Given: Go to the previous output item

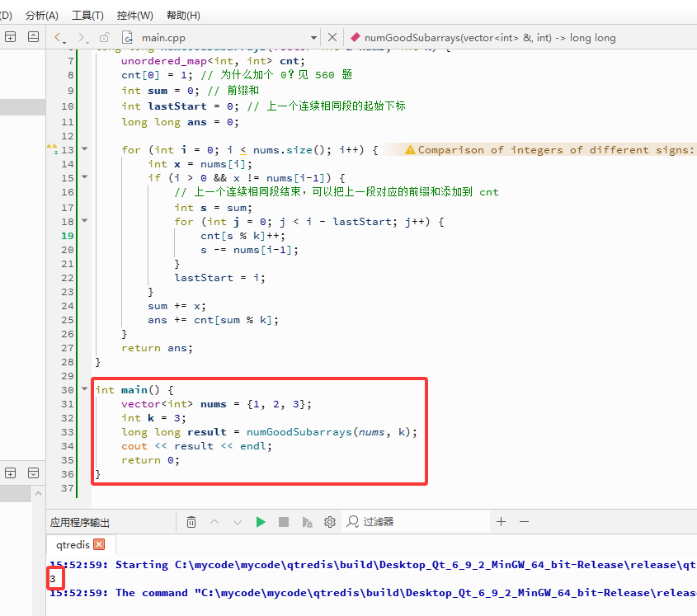Looking at the screenshot, I should tap(214, 522).
